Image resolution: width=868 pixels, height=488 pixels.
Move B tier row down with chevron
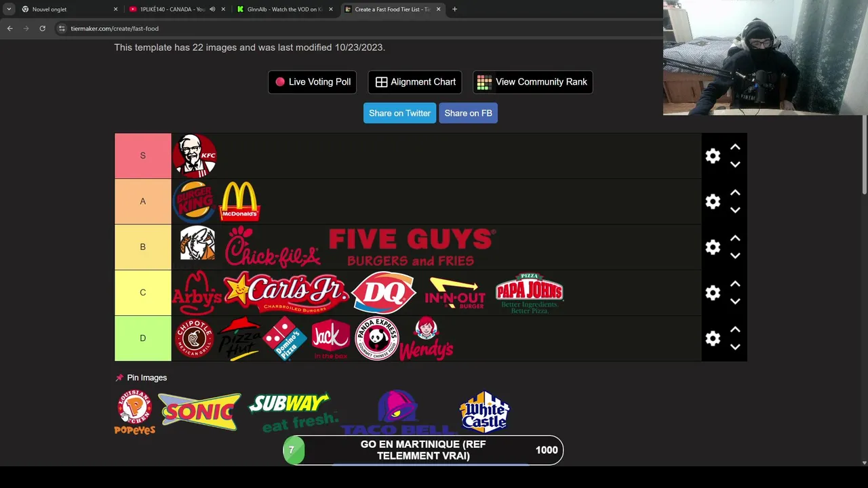click(x=735, y=256)
